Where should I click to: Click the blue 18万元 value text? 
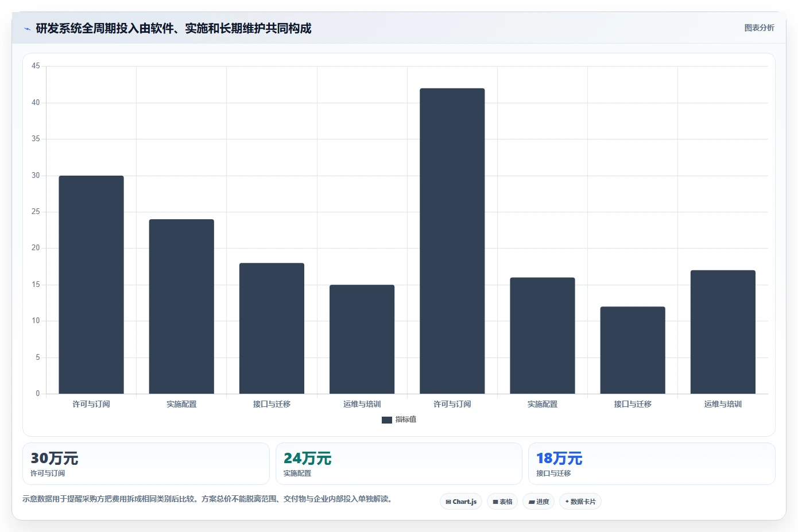tap(559, 458)
